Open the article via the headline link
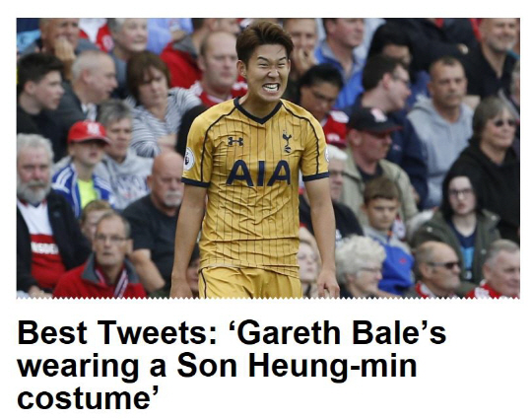Viewport: 532px width, 420px height. [x=232, y=366]
